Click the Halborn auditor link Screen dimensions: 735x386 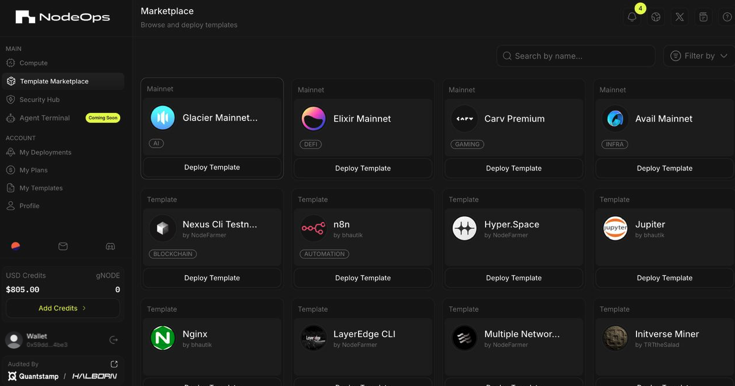[x=94, y=376]
